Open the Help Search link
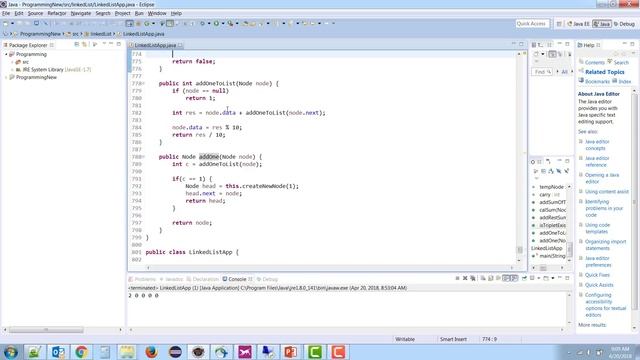 point(621,63)
